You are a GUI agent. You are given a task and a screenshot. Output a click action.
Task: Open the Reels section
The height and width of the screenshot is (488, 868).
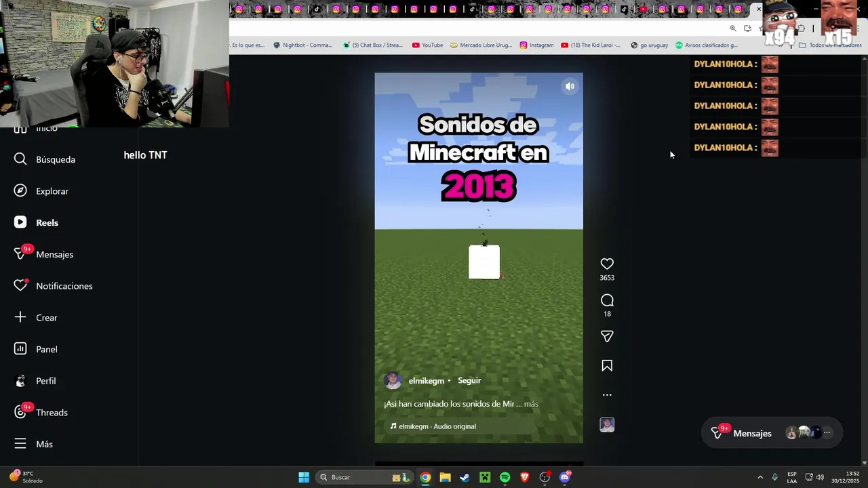coord(37,222)
